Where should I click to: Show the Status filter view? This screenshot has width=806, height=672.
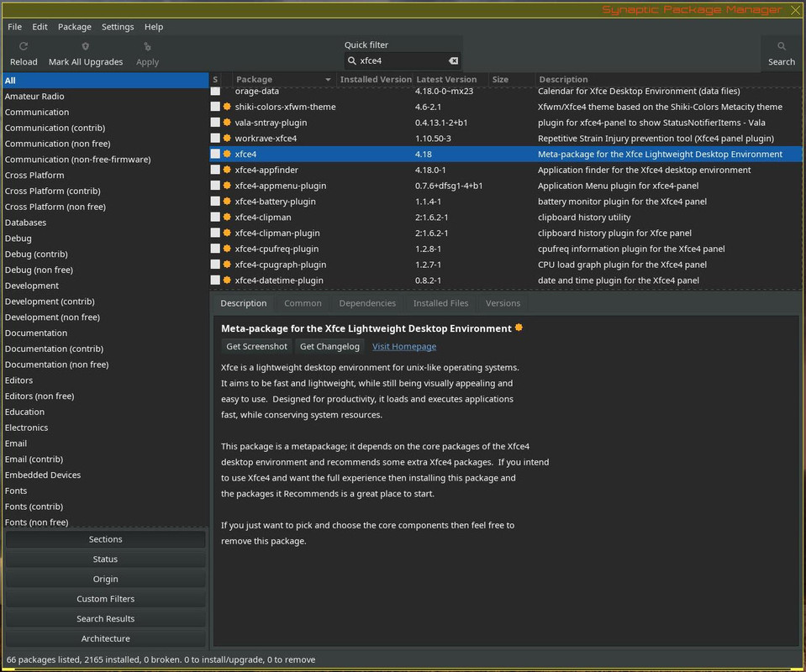point(105,559)
